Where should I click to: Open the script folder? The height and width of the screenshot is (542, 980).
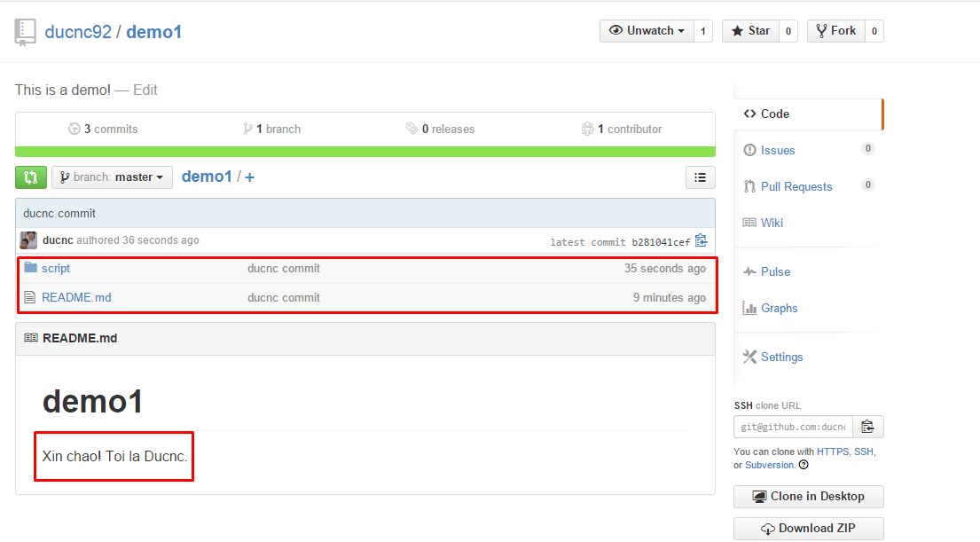pos(56,268)
